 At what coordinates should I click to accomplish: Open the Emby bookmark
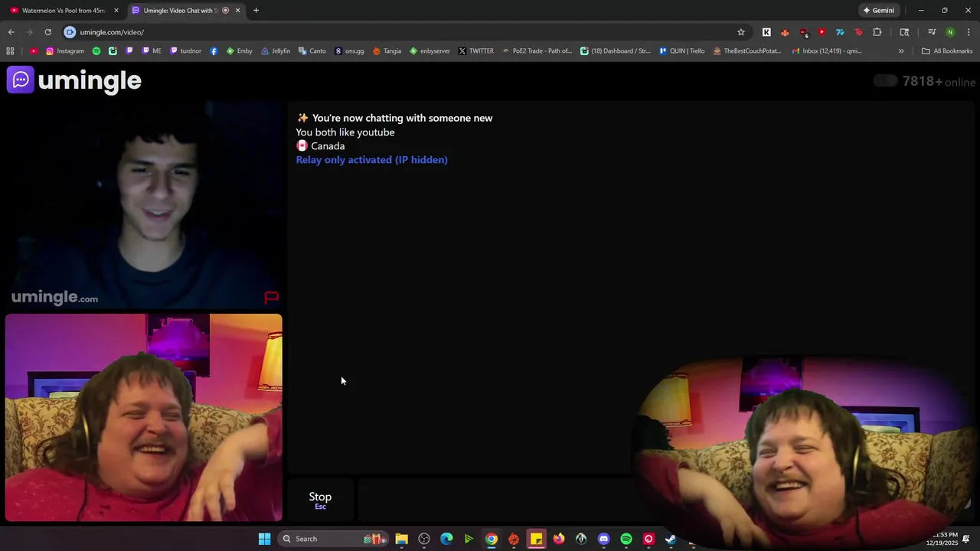click(x=239, y=51)
